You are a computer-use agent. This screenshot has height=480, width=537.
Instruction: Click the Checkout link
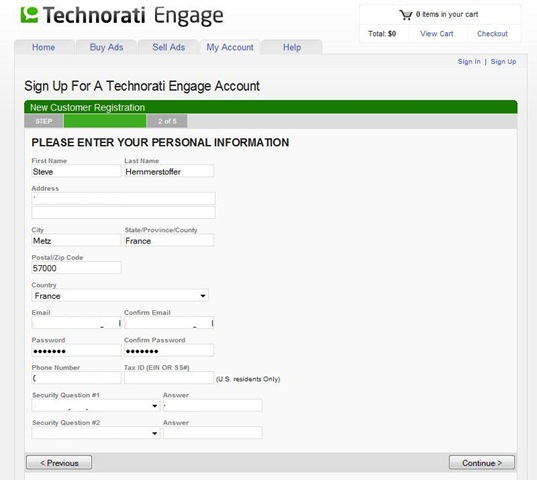(492, 34)
